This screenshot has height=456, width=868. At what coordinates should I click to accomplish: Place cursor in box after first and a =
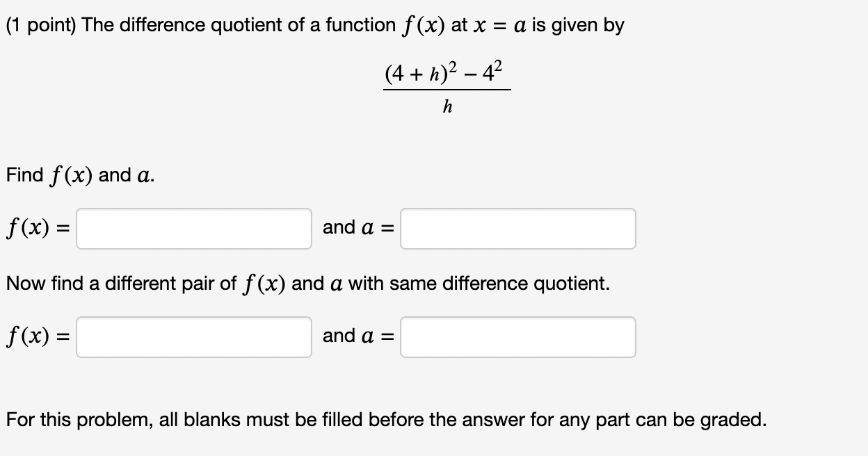point(517,228)
